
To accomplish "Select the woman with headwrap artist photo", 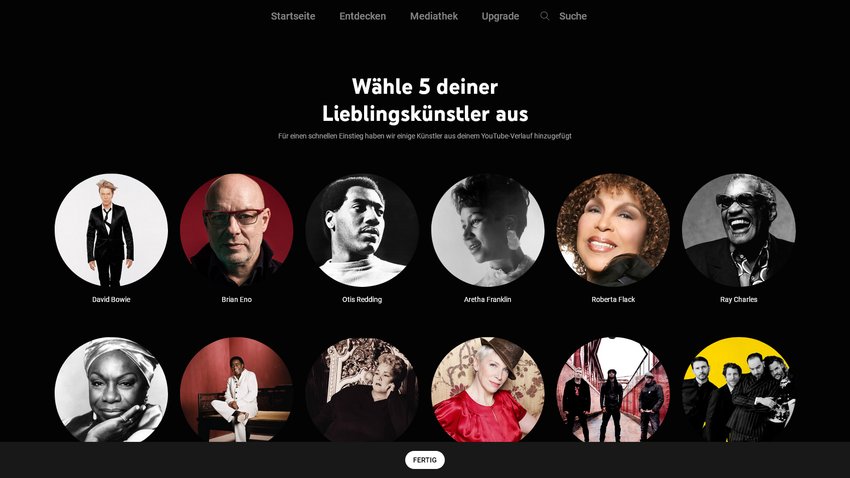I will point(111,390).
